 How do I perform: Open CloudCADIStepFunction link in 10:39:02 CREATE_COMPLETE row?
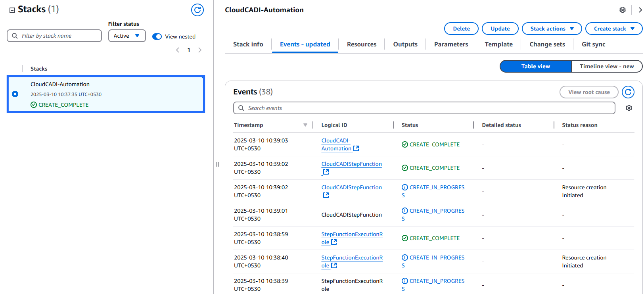click(352, 164)
